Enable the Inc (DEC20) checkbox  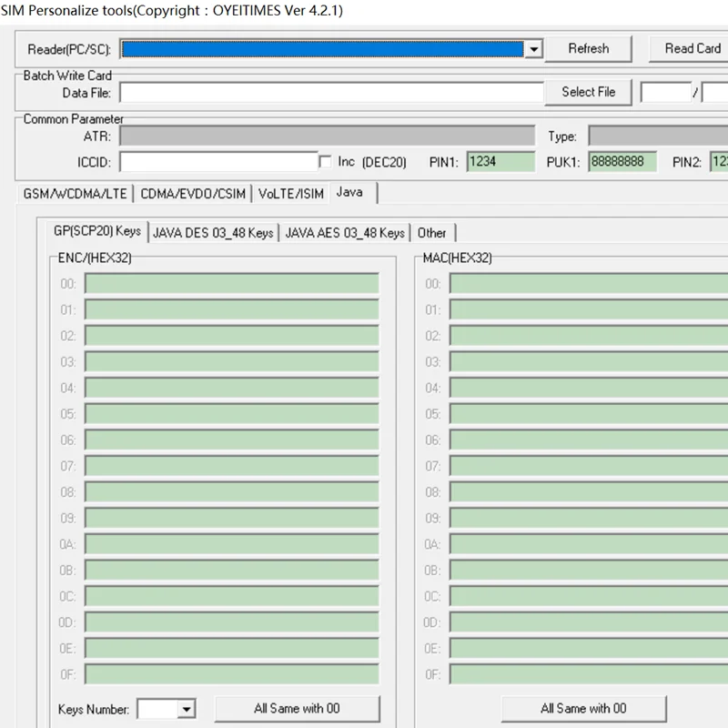pyautogui.click(x=326, y=160)
